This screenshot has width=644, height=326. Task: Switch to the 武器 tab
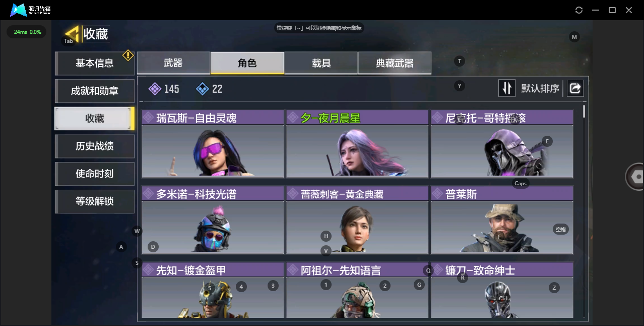(x=173, y=63)
